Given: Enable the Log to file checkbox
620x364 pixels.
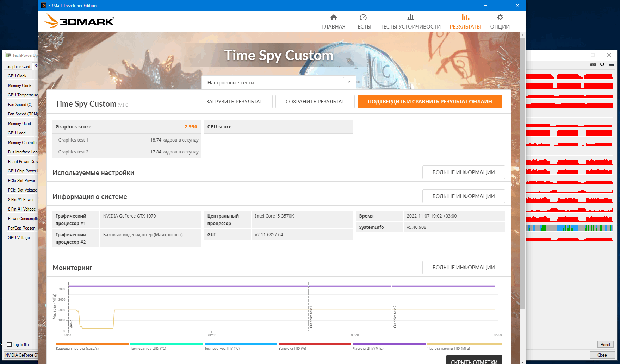Looking at the screenshot, I should pos(10,345).
